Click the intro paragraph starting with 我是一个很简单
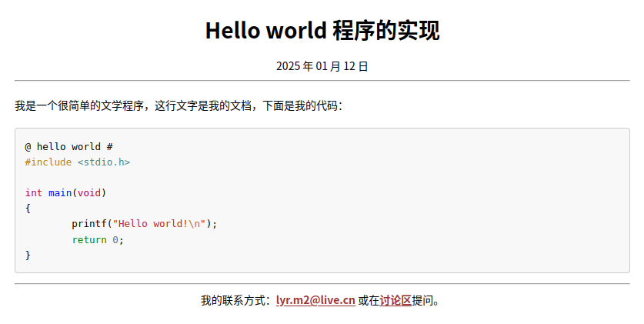The image size is (644, 324). (179, 105)
